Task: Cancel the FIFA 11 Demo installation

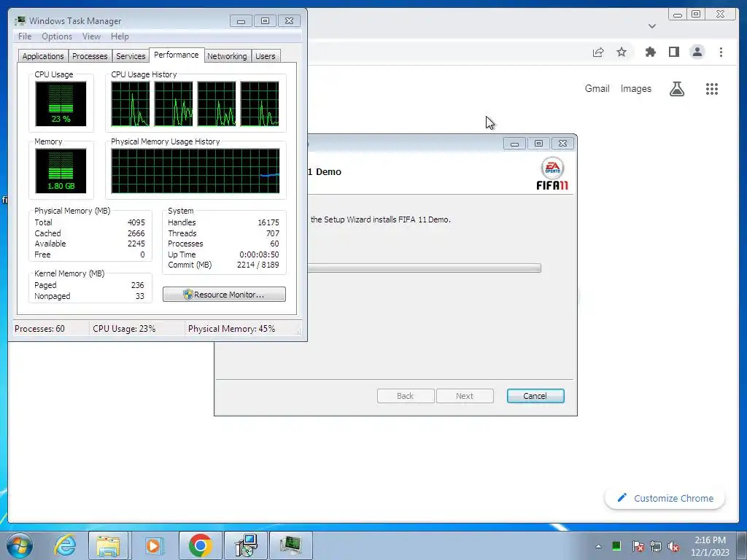Action: point(535,396)
